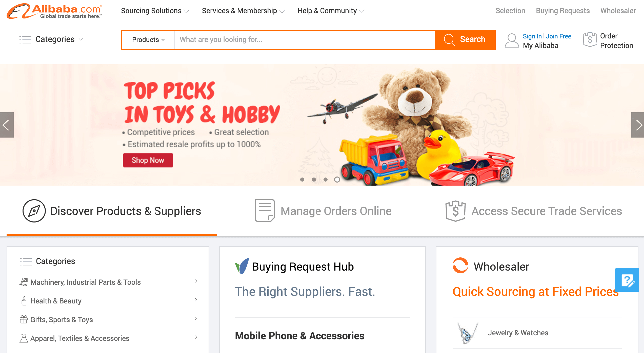
Task: Open the Products search filter dropdown
Action: (x=148, y=39)
